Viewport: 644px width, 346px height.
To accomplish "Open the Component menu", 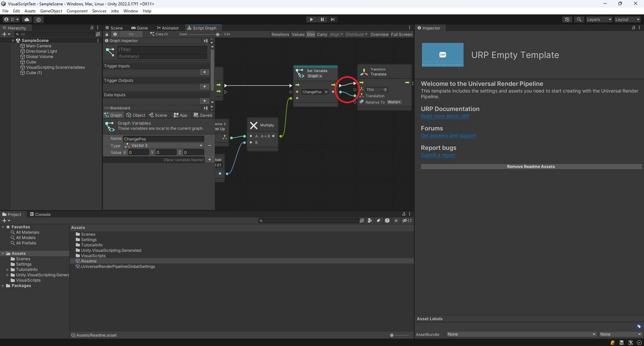I will coord(77,11).
